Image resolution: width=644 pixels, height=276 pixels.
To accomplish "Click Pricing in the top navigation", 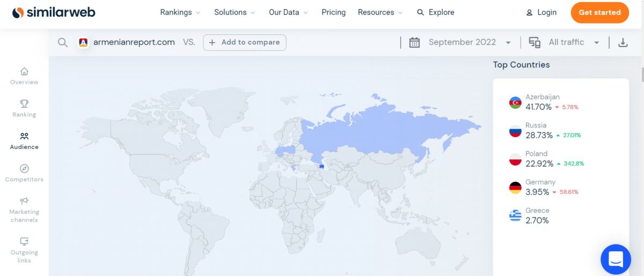I will pos(333,12).
